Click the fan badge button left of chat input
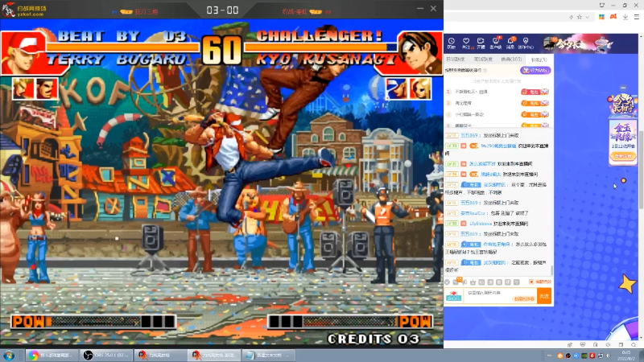 (454, 296)
